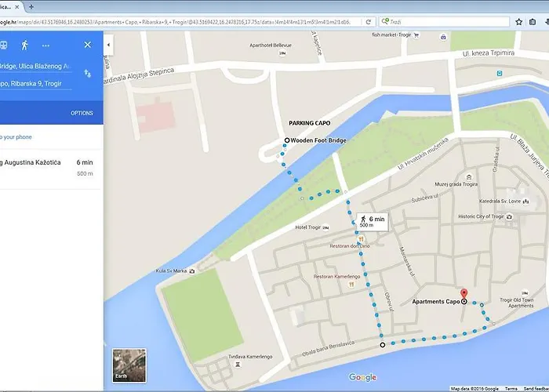
Task: Select the transit travel mode icon
Action: 4,45
